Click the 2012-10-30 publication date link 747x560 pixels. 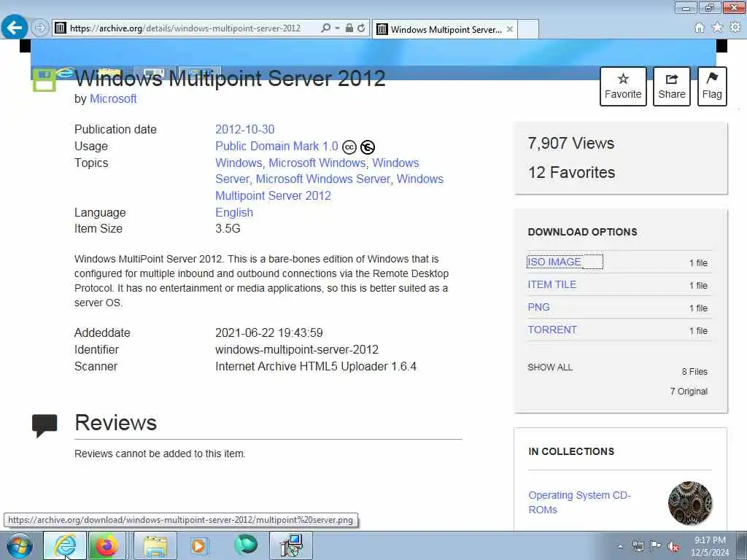point(245,129)
